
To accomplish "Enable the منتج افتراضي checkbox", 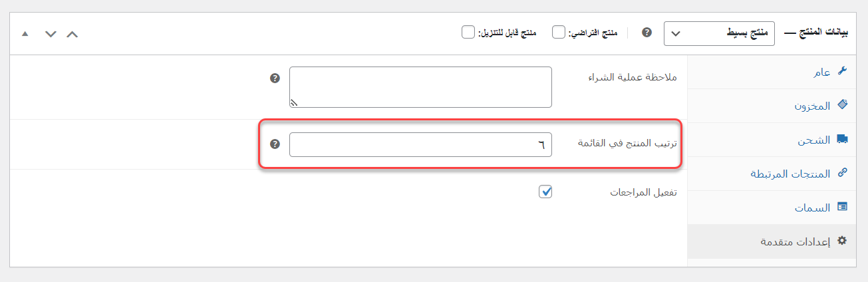I will point(559,32).
